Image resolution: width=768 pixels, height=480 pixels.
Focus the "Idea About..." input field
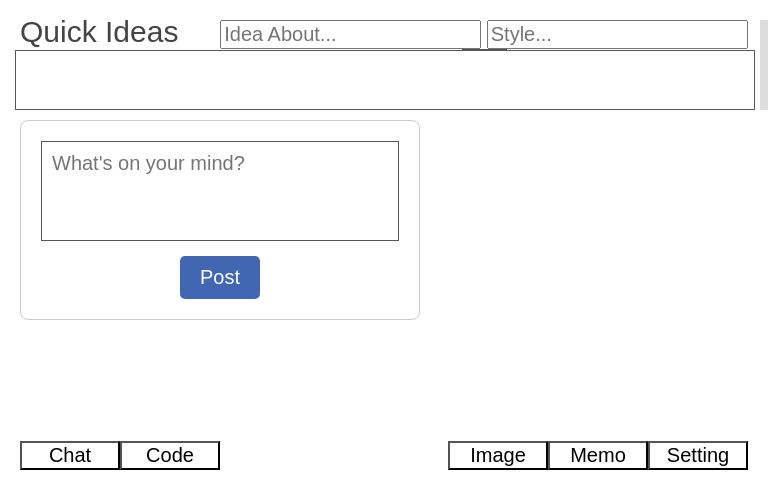tap(350, 34)
